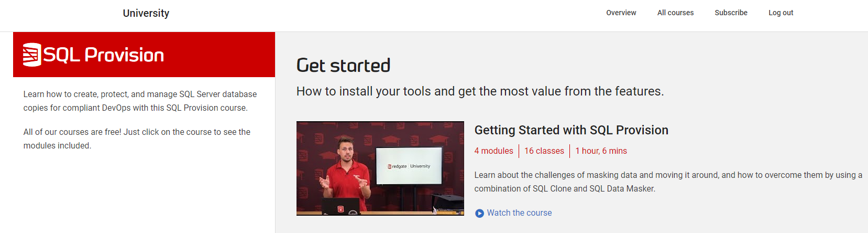868x233 pixels.
Task: Click the SQL Provision database logo icon
Action: point(31,55)
